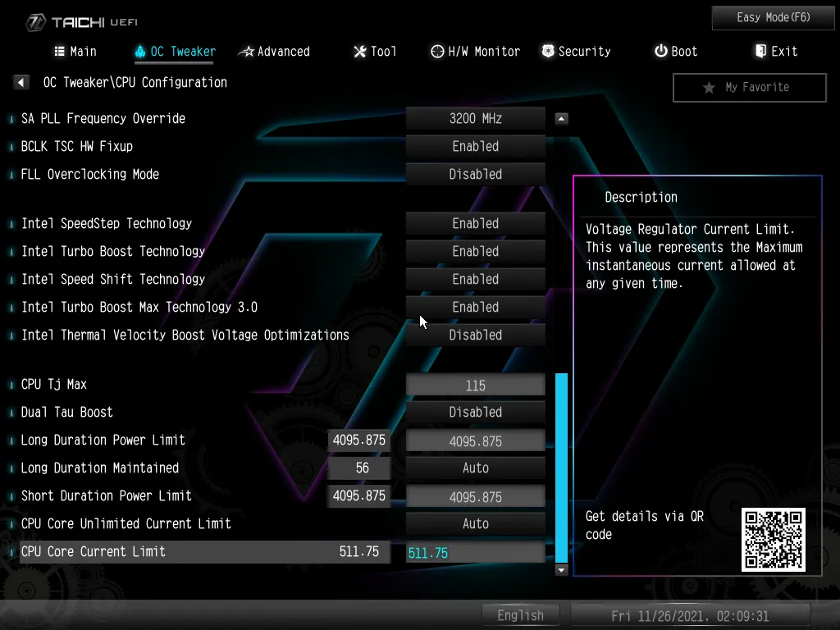The image size is (840, 630).
Task: Toggle FLL Overclocking Mode Disabled value
Action: 476,174
